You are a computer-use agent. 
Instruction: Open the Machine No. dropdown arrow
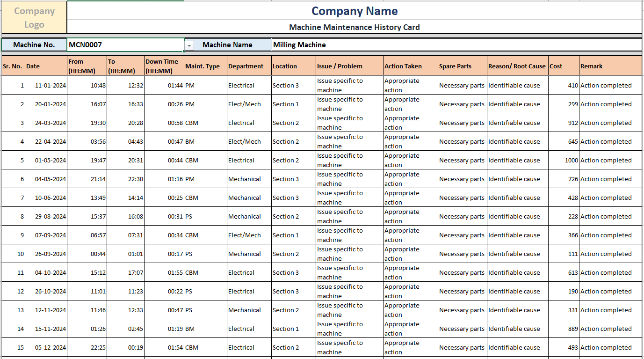[x=188, y=45]
